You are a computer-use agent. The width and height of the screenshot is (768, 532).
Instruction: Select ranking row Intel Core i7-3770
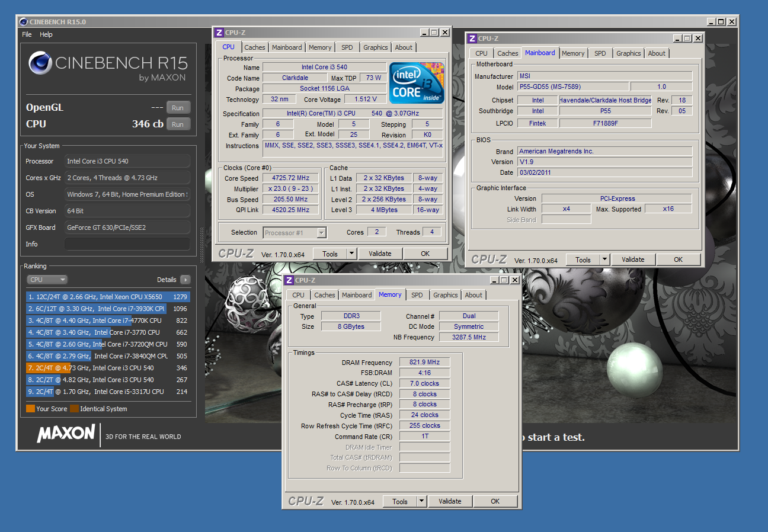108,332
